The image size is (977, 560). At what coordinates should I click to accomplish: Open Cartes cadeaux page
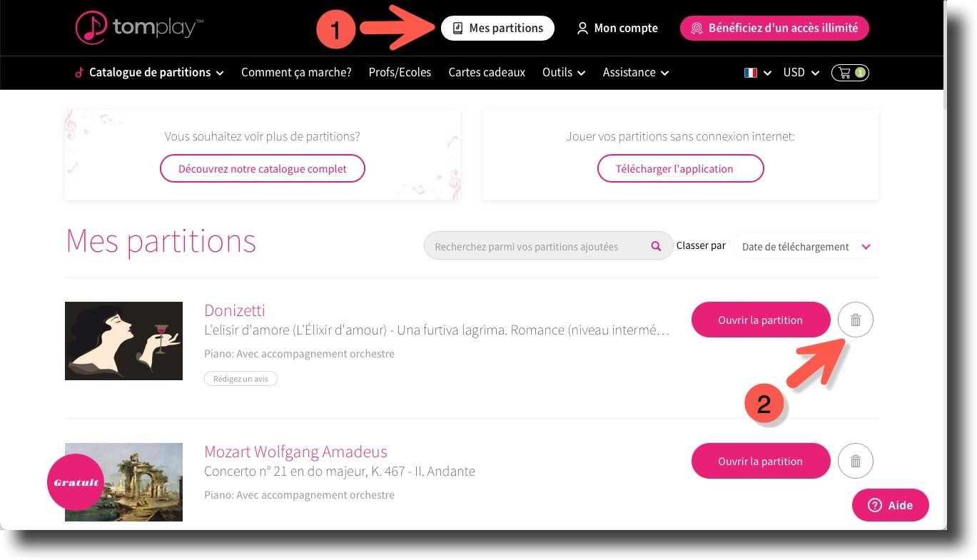[x=487, y=72]
